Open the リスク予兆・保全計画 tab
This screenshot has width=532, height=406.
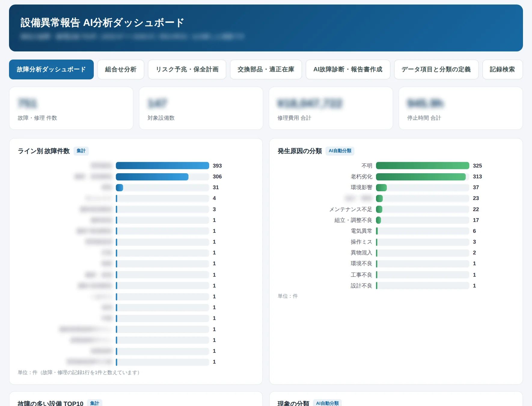tap(187, 69)
